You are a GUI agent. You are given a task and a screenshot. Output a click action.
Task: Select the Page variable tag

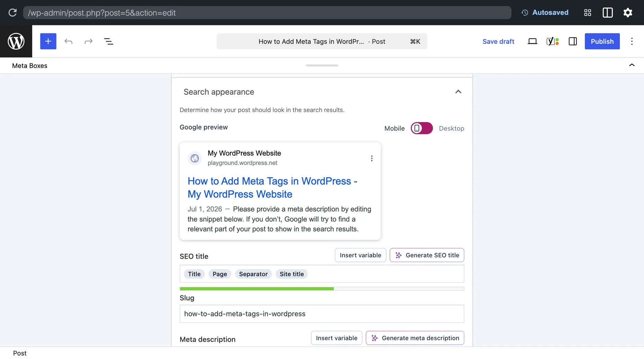coord(220,274)
